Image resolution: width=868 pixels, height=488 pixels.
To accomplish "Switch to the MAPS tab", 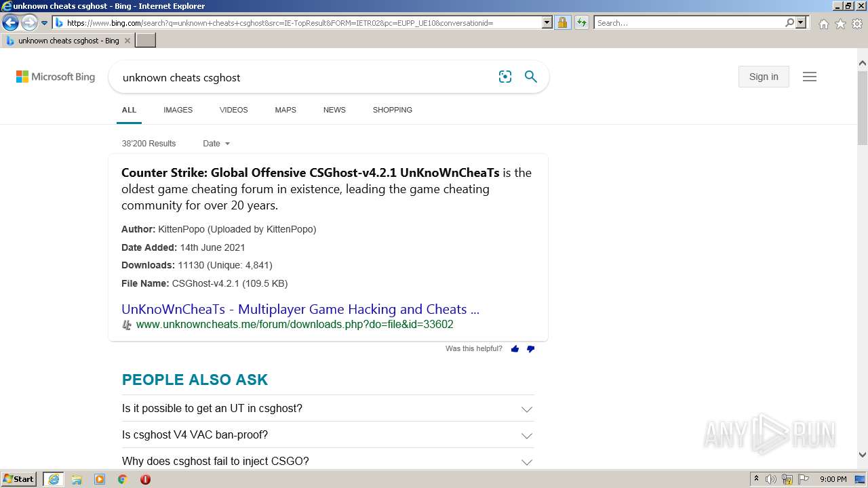I will (x=285, y=110).
